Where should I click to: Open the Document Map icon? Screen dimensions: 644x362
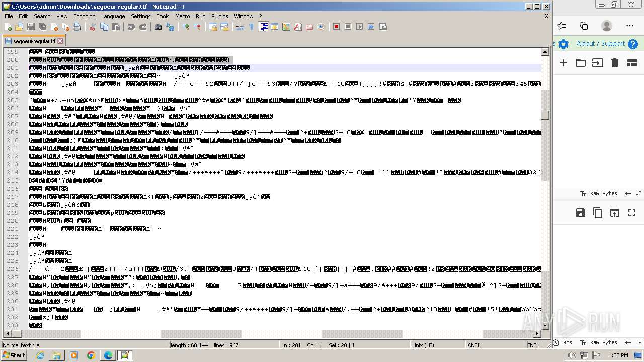point(286,27)
